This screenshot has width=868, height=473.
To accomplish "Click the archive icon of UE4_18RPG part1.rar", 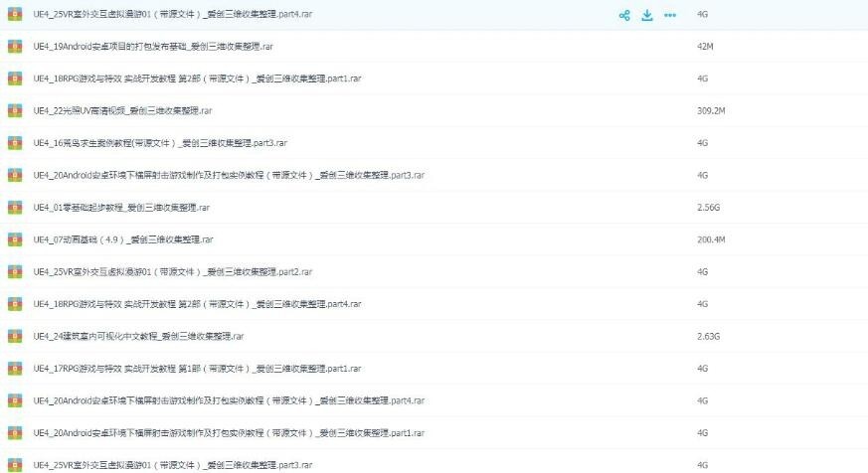I will 15,79.
